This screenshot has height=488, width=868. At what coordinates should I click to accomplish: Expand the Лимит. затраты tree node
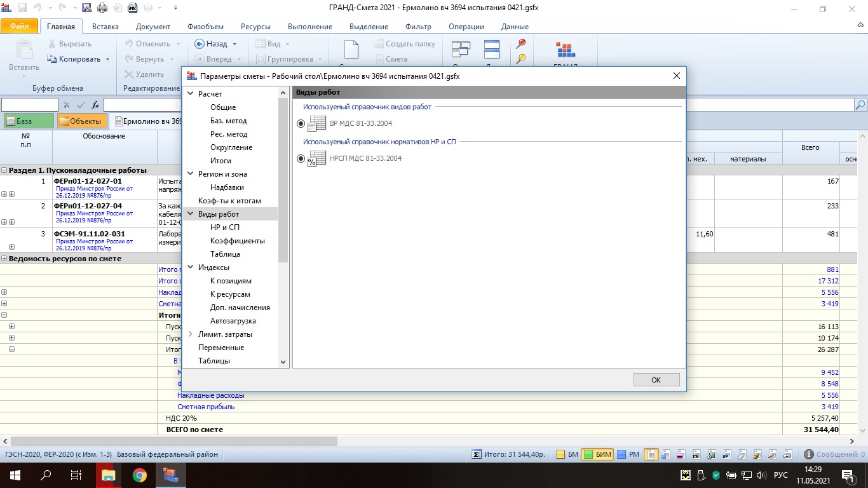tap(191, 334)
